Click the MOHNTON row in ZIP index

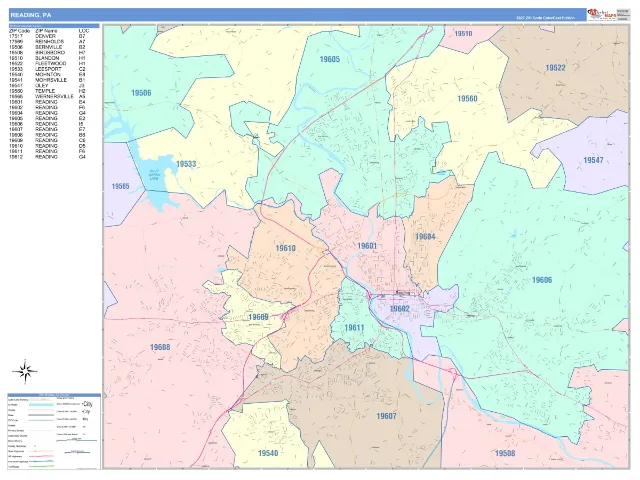click(47, 75)
